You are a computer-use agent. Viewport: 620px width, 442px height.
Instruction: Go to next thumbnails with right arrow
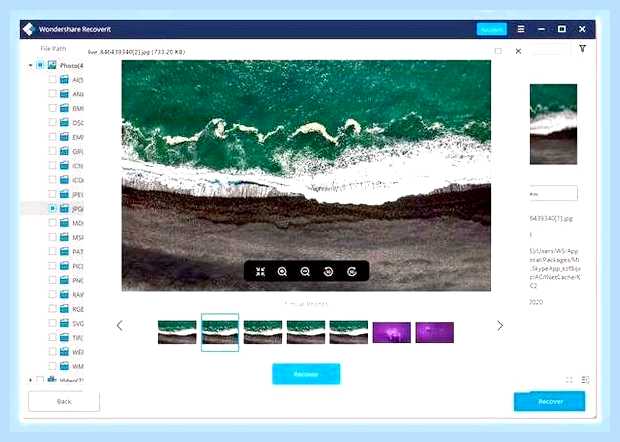tap(500, 325)
